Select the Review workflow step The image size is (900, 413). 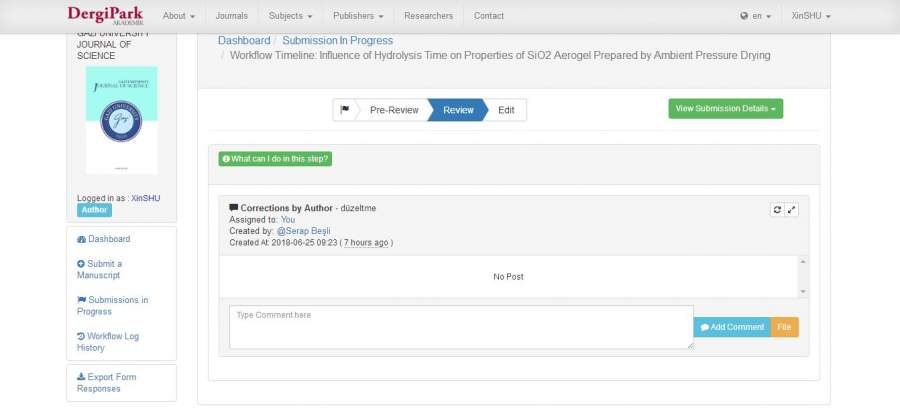pos(458,110)
